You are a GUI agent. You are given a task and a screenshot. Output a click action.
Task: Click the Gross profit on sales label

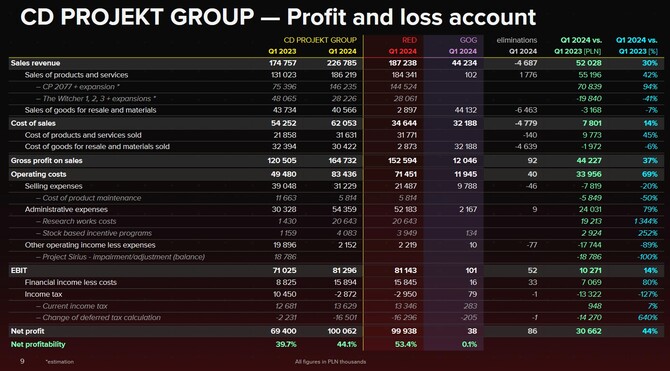47,161
